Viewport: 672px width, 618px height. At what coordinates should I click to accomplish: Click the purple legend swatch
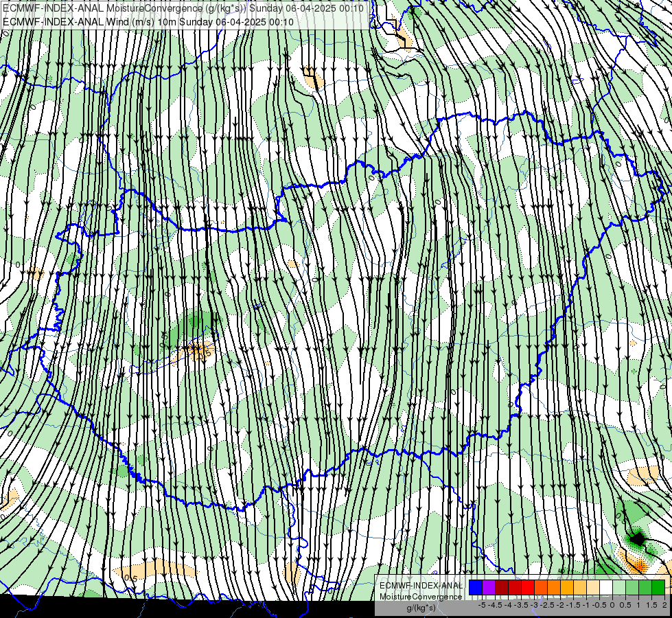pos(489,588)
